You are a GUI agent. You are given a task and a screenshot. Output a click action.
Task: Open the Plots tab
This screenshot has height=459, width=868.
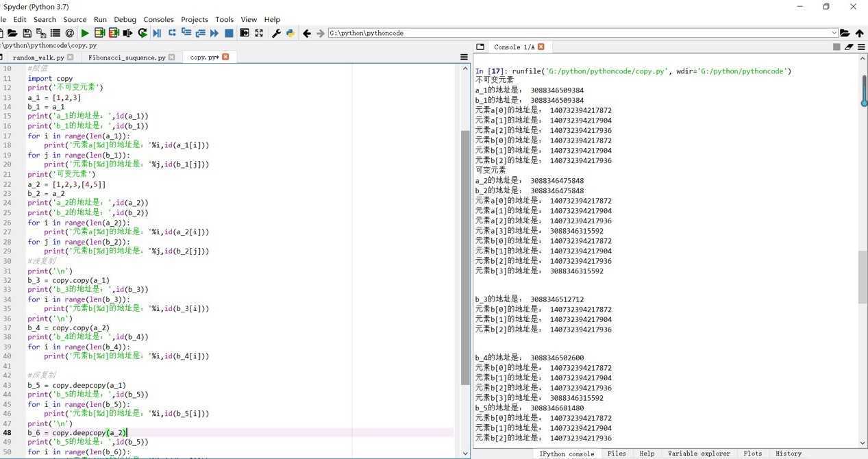click(x=752, y=454)
